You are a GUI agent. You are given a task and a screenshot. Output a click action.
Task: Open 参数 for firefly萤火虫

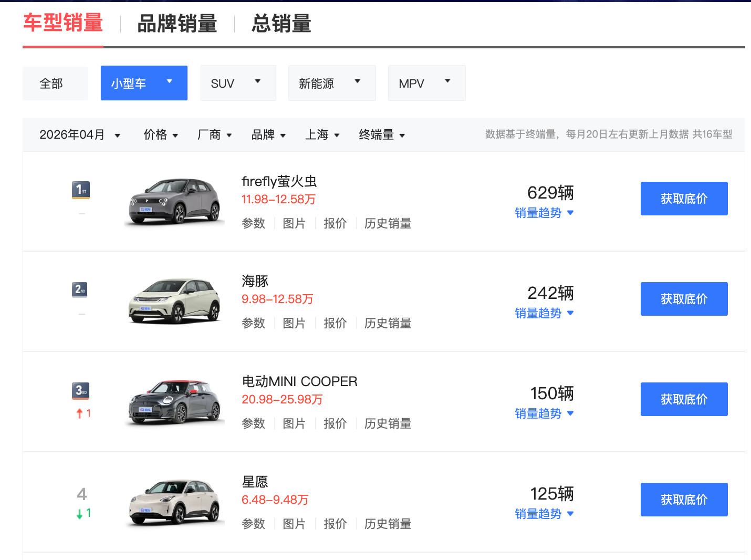pyautogui.click(x=254, y=223)
